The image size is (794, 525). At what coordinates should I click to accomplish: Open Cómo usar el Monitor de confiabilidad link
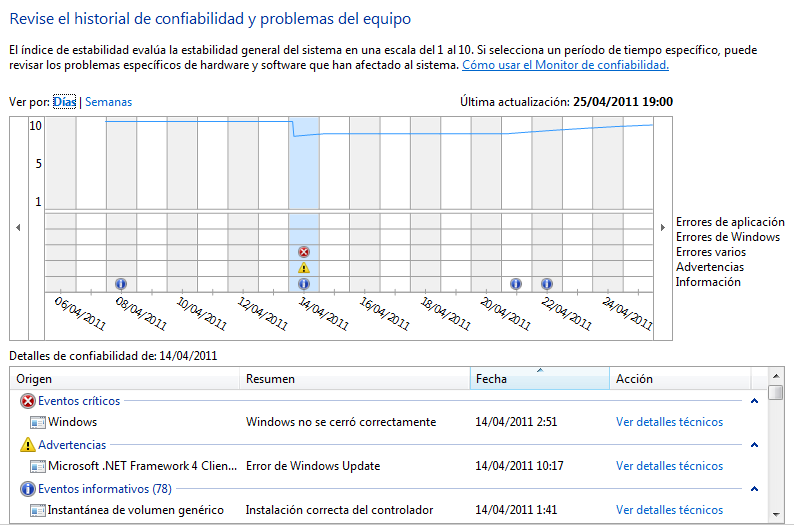pos(565,65)
